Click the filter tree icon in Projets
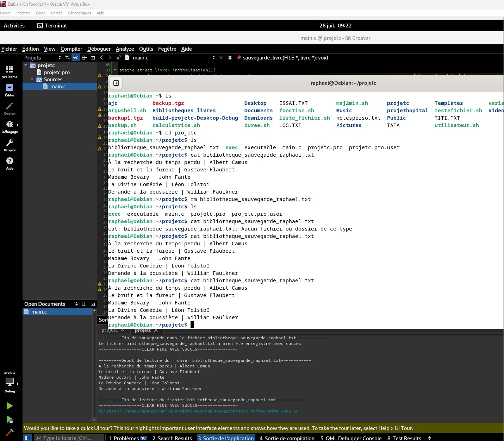 tap(67, 58)
